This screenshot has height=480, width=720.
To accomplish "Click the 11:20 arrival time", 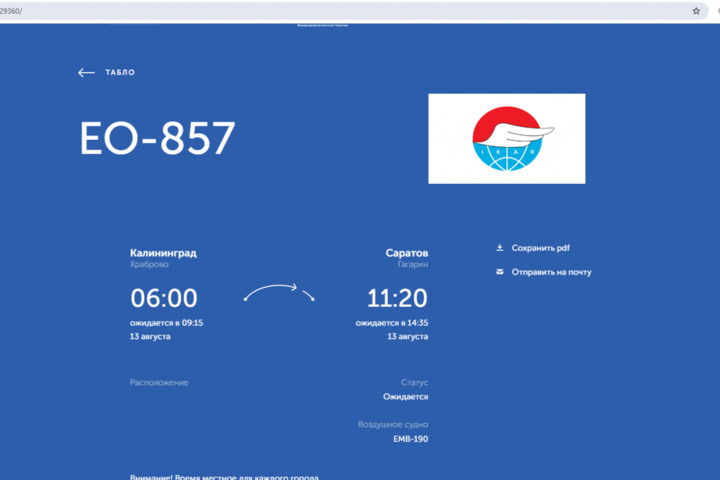I will tap(397, 298).
